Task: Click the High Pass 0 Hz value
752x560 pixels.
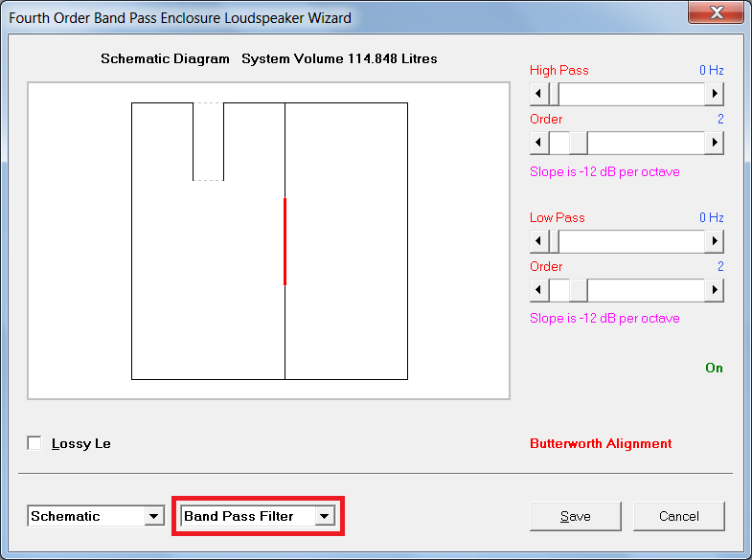Action: (x=711, y=71)
